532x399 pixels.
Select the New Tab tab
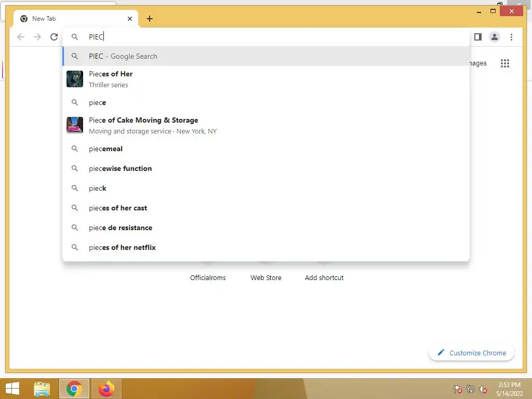click(75, 19)
